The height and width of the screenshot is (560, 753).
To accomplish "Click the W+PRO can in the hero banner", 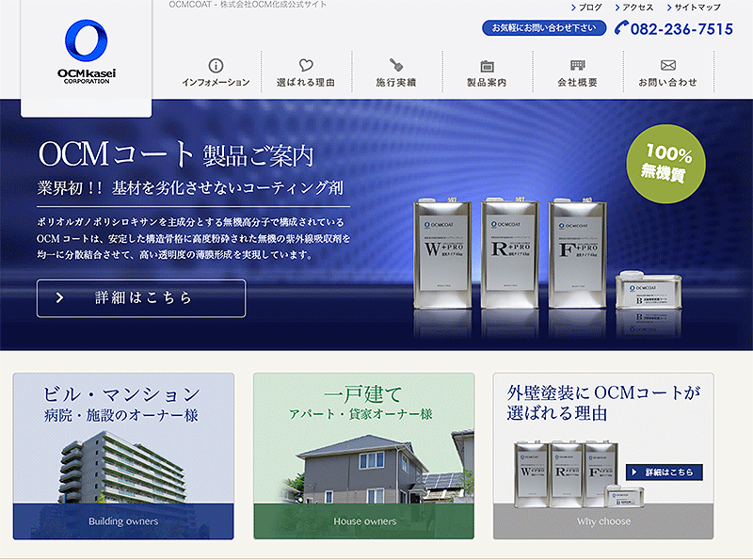I will tap(442, 253).
